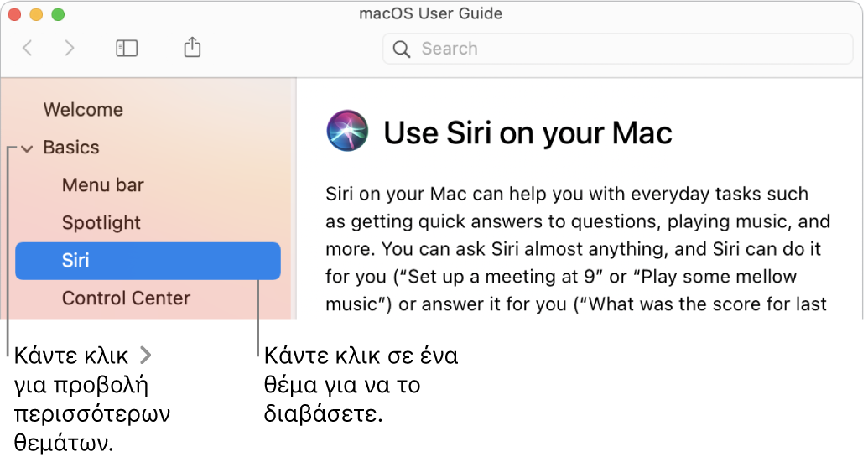Select the Siri topic in sidebar
The height and width of the screenshot is (462, 868).
tap(148, 261)
